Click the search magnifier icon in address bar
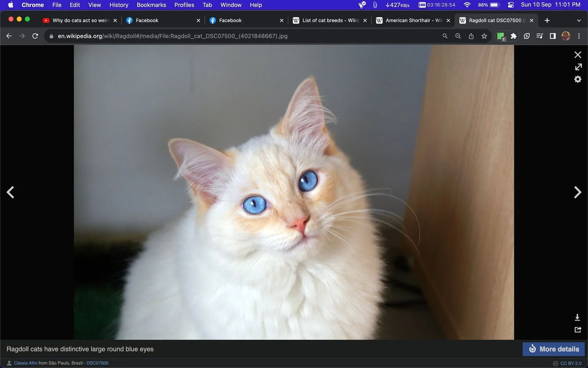588x368 pixels. click(445, 36)
